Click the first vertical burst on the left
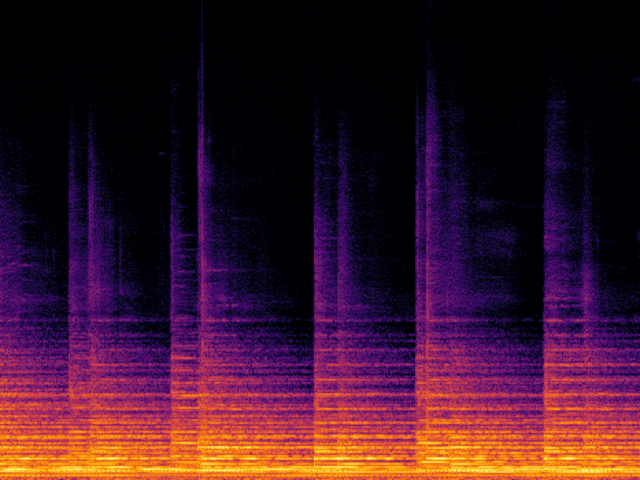This screenshot has height=480, width=640. 78,250
